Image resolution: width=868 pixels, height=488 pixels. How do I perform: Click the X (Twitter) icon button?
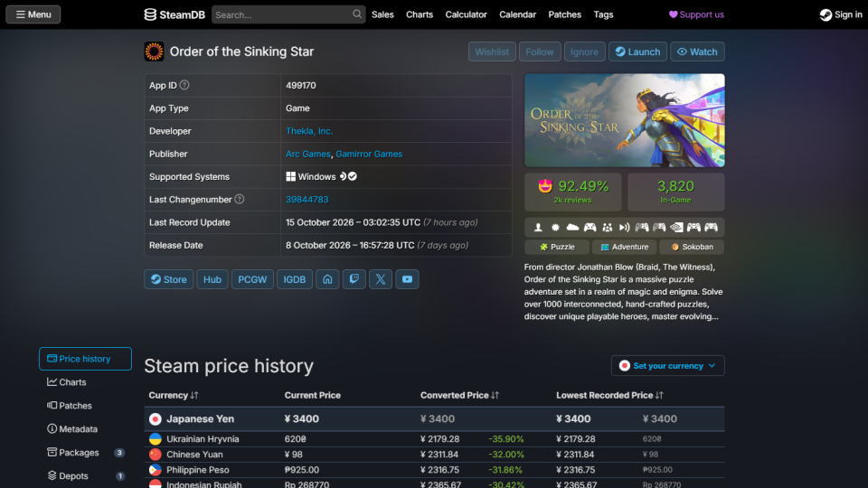pos(381,279)
